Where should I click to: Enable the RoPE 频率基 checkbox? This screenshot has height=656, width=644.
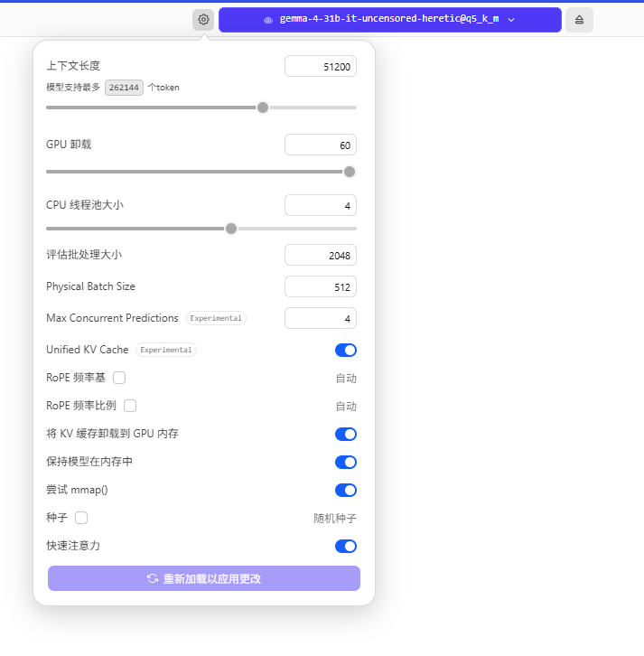click(119, 378)
